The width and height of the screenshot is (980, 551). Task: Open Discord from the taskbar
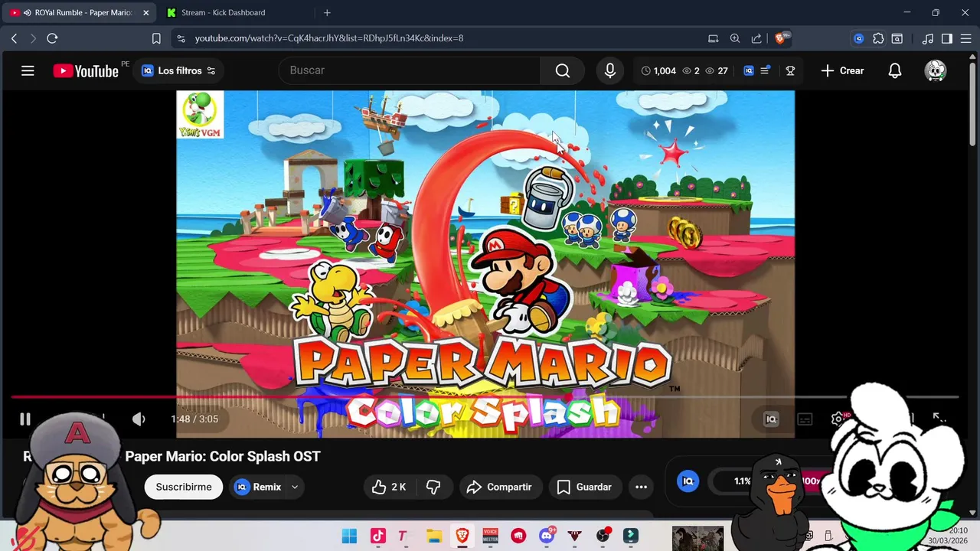547,536
